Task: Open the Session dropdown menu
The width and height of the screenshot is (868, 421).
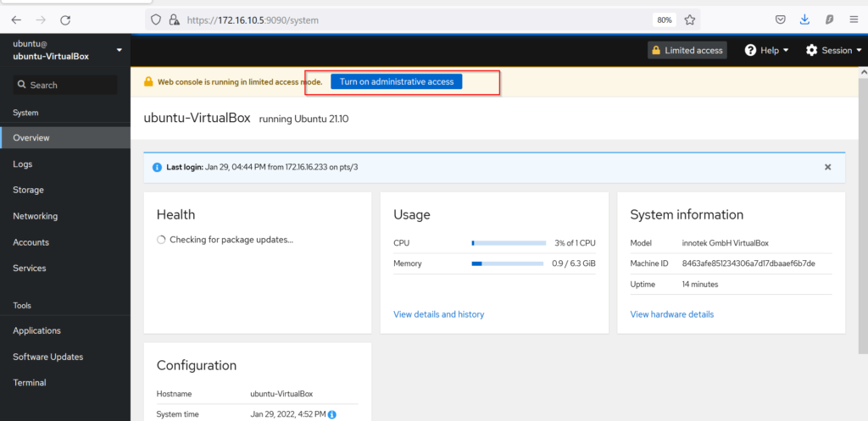Action: (834, 50)
